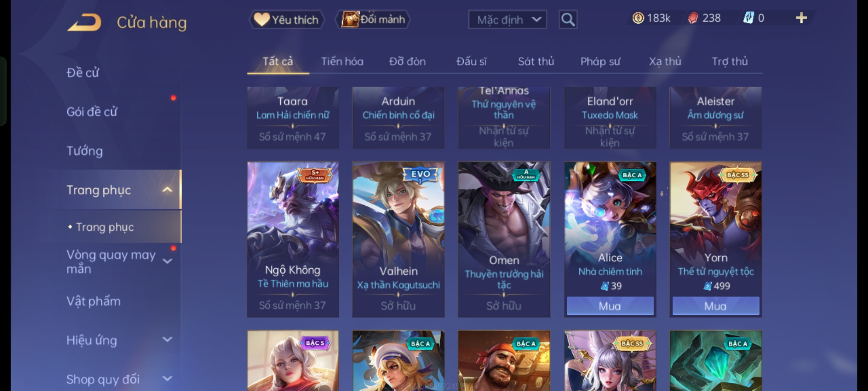Open Valhein Xạ thần Kagutsuchi skin card
This screenshot has height=391, width=868.
click(398, 239)
